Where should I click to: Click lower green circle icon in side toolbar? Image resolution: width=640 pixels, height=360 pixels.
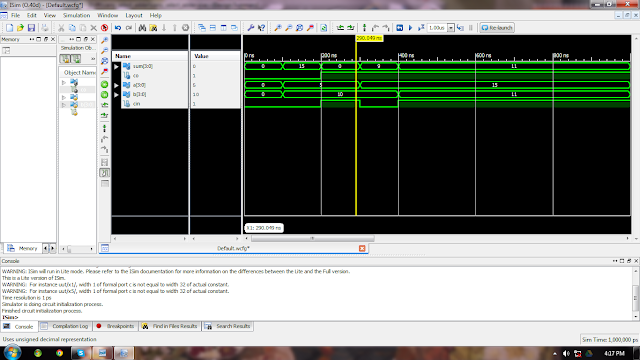104,95
